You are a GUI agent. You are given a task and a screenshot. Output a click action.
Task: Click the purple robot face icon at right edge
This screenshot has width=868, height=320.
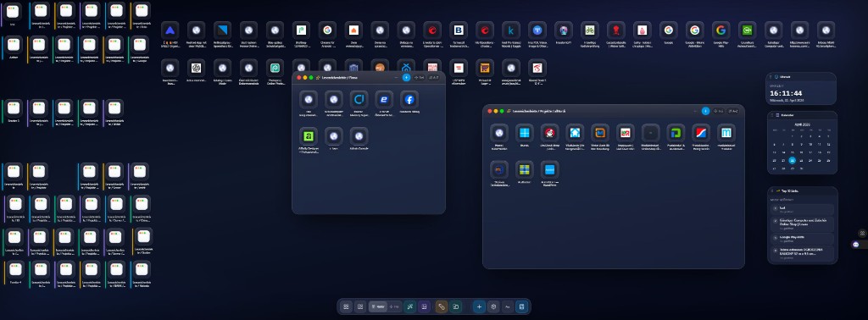click(x=856, y=245)
